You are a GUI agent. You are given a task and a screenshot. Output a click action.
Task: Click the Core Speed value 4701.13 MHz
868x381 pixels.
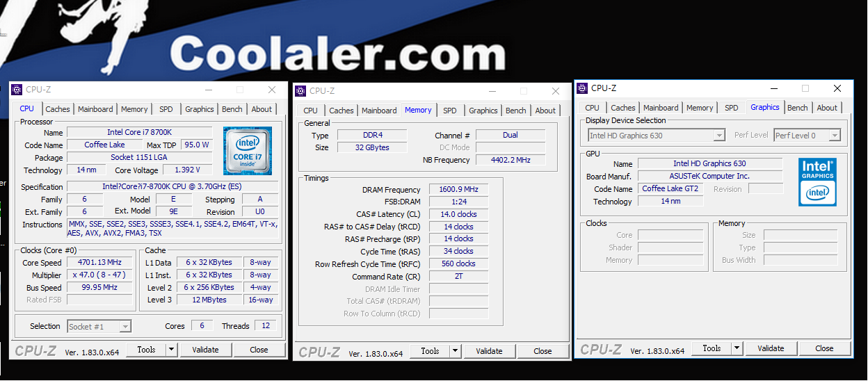(x=99, y=262)
